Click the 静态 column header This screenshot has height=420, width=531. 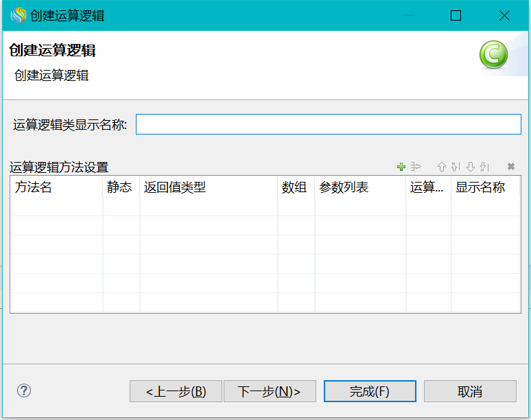121,187
